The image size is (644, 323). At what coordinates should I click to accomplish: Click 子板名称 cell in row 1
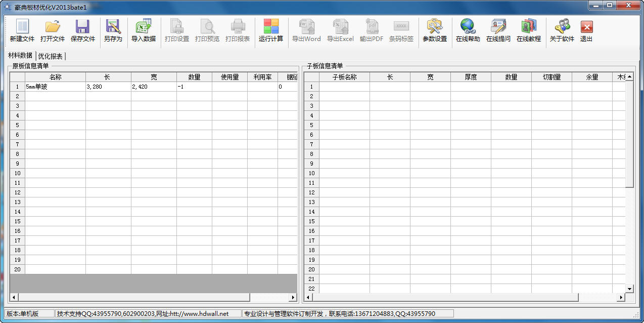click(344, 87)
